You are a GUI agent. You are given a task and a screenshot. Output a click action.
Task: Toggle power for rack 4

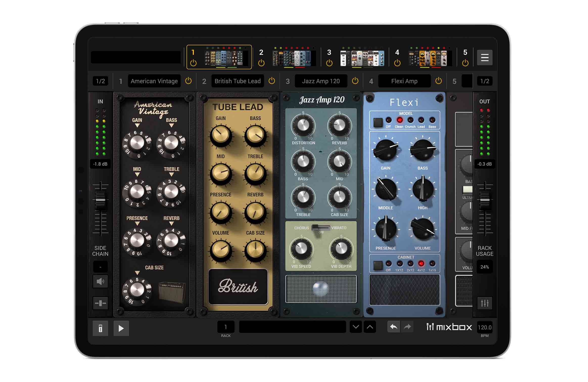pos(397,63)
